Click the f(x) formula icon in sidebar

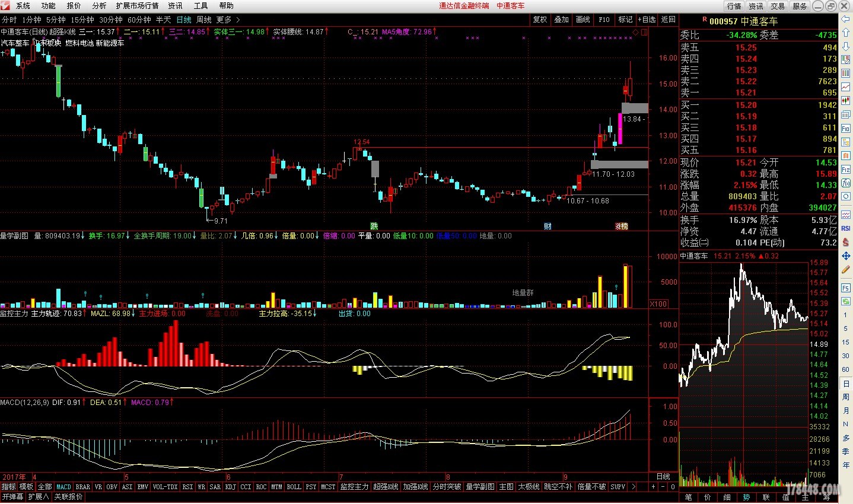coord(846,182)
